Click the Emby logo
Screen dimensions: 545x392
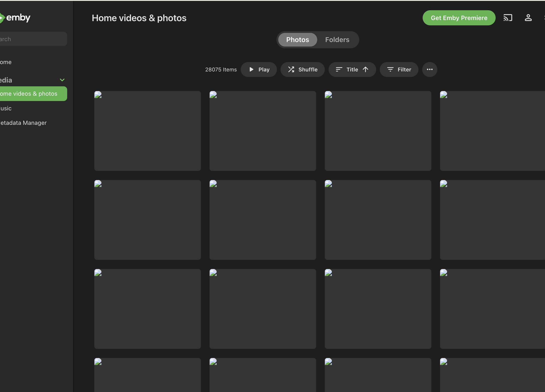15,18
